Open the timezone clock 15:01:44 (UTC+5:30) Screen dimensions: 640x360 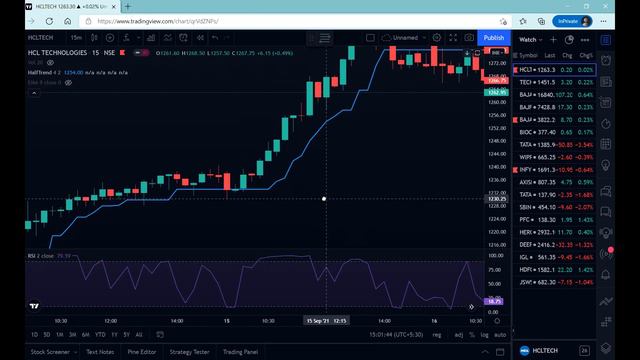(x=396, y=335)
